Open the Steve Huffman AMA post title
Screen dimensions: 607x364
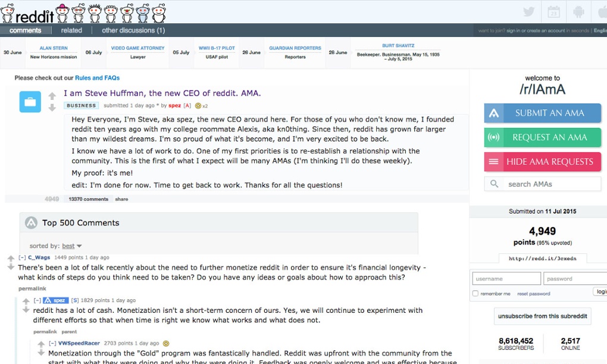[x=162, y=93]
